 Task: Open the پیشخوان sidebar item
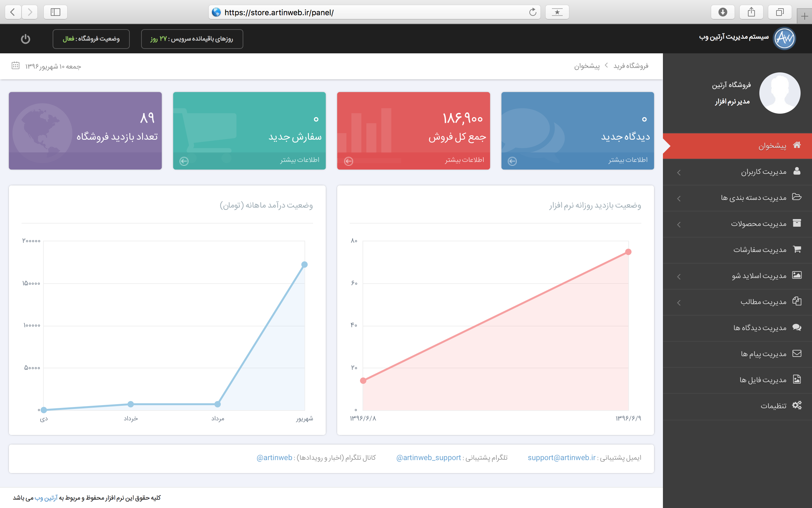(737, 146)
